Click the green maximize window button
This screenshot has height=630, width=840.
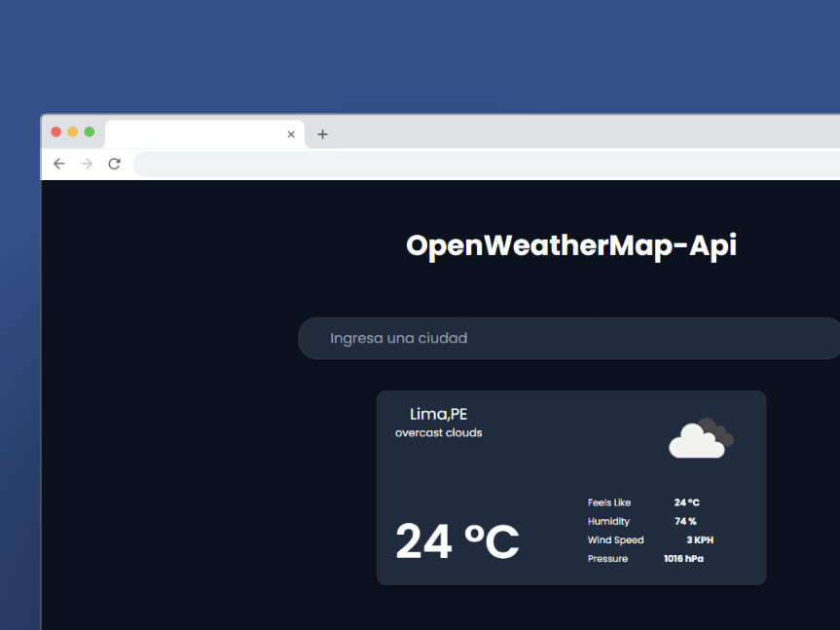90,131
